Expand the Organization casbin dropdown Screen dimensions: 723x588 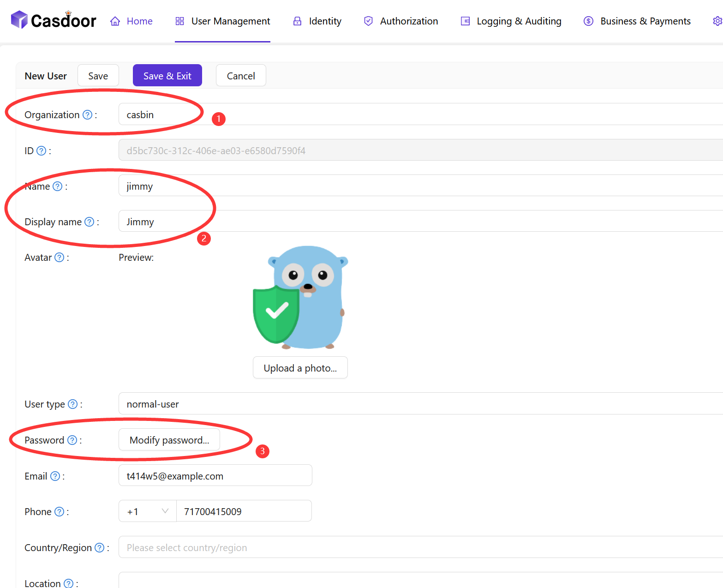(x=415, y=114)
